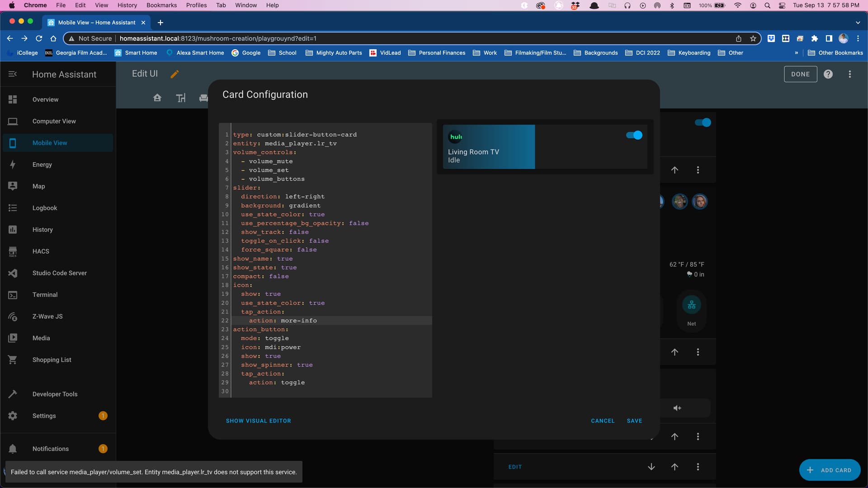
Task: Toggle the background card switch at top right
Action: pos(703,122)
